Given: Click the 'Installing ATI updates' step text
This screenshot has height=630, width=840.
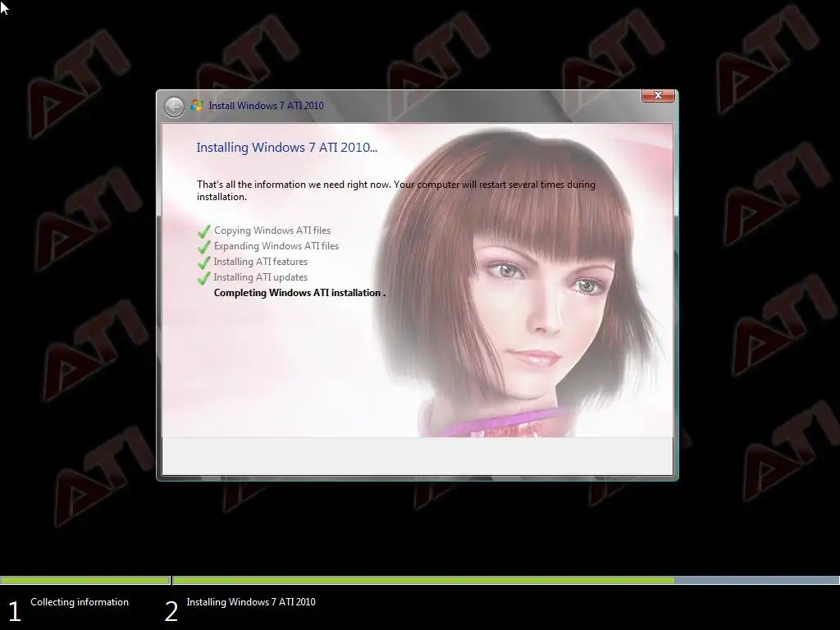Looking at the screenshot, I should pyautogui.click(x=260, y=277).
